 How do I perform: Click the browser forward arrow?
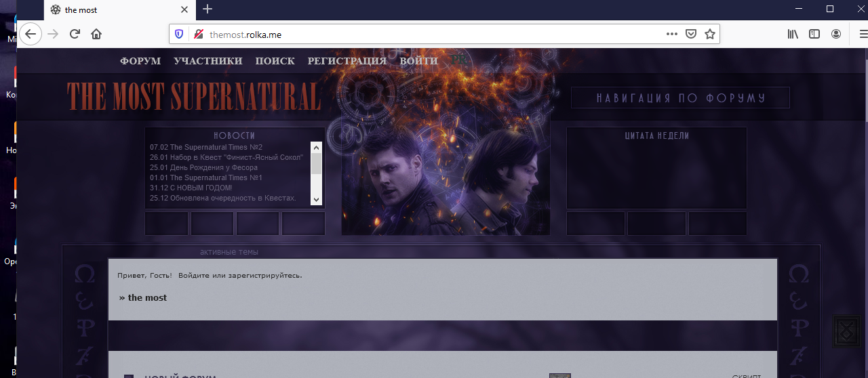(x=54, y=34)
